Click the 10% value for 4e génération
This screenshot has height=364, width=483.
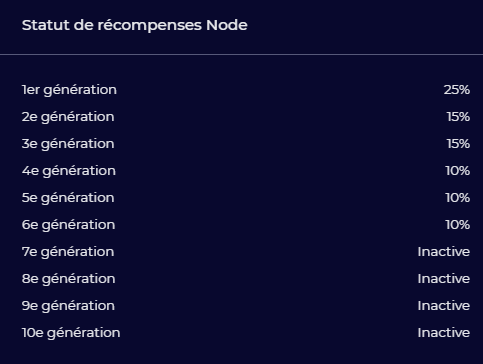(458, 171)
